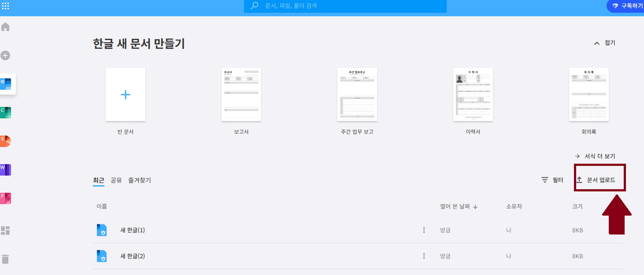
Task: Create new document with the plus icon
Action: [x=5, y=55]
